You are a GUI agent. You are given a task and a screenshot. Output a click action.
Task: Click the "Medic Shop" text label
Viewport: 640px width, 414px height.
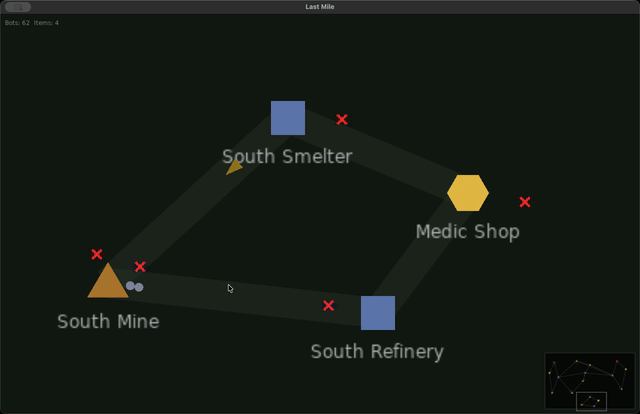(467, 232)
